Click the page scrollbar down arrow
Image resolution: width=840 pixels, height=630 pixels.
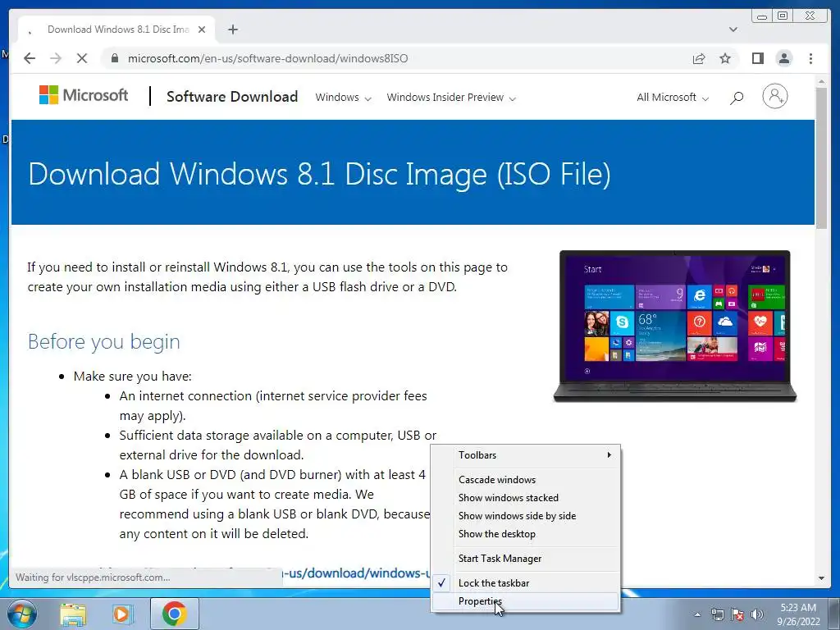[x=821, y=578]
